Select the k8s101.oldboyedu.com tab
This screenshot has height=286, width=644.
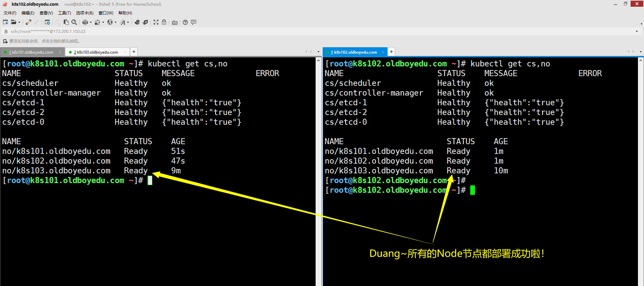[x=32, y=52]
